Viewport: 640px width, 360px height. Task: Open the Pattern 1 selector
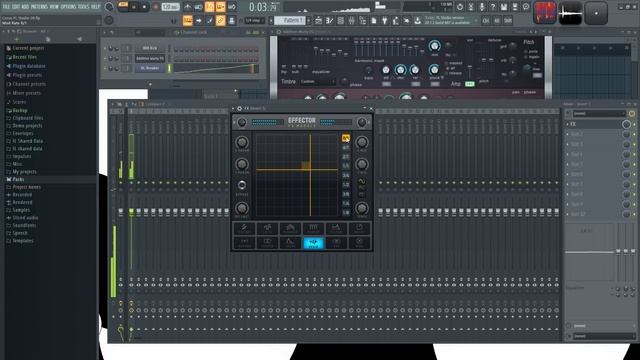coord(291,20)
